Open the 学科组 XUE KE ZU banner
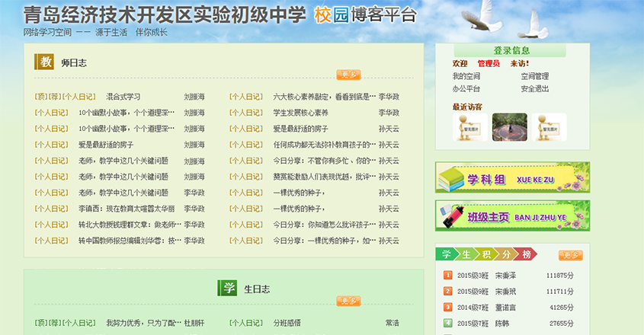 [x=513, y=177]
